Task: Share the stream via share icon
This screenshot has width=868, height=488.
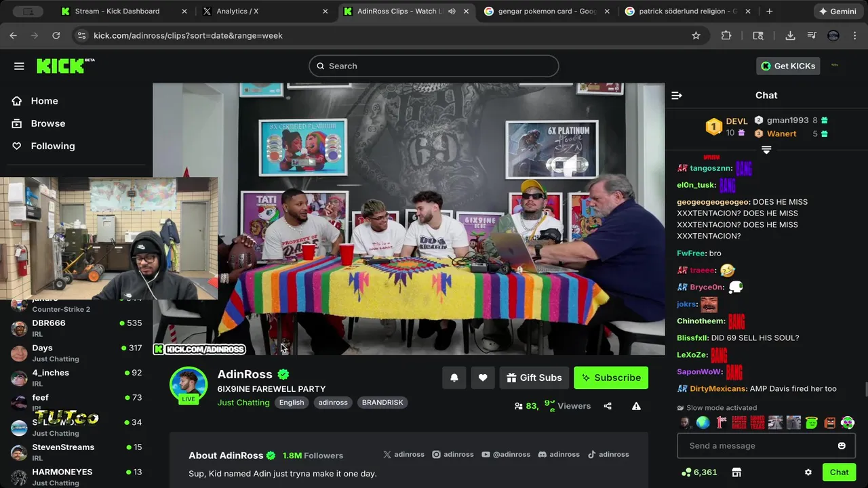Action: tap(608, 406)
